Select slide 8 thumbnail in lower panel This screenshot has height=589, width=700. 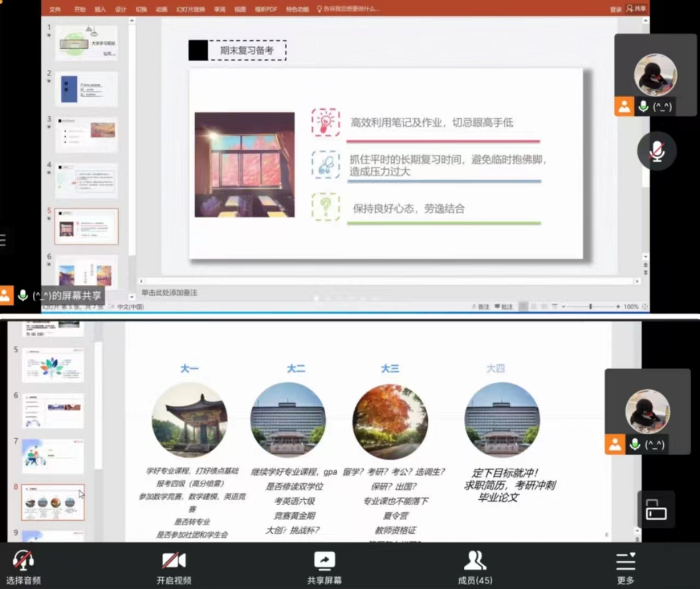tap(52, 502)
